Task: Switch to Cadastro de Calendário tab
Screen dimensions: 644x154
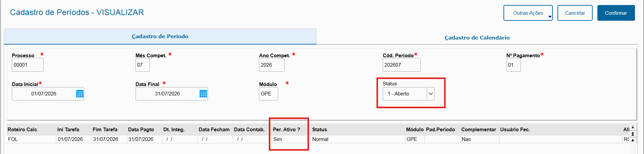Action: [x=477, y=37]
